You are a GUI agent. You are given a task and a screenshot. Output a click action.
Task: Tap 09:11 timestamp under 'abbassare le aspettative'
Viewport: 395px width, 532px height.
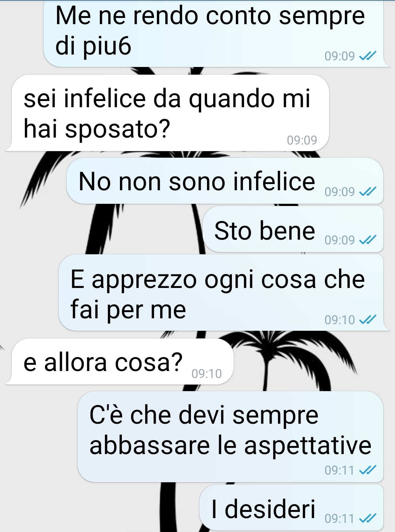click(x=340, y=471)
